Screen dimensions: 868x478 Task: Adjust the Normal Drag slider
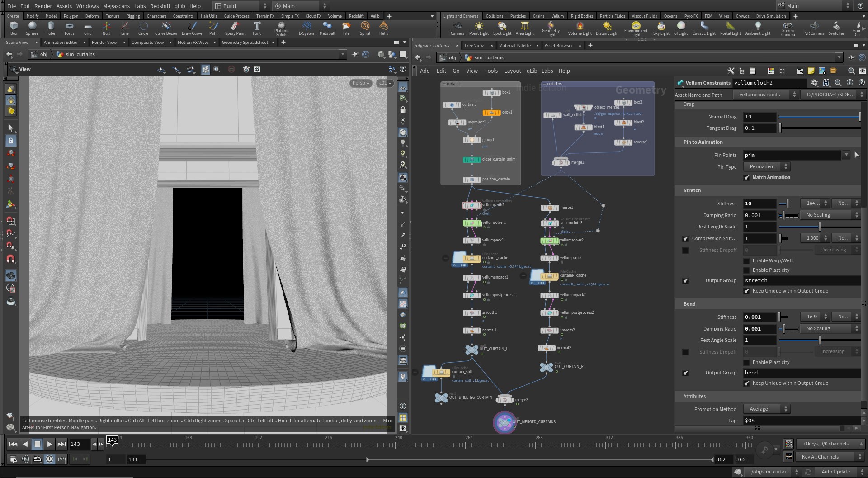click(x=819, y=117)
